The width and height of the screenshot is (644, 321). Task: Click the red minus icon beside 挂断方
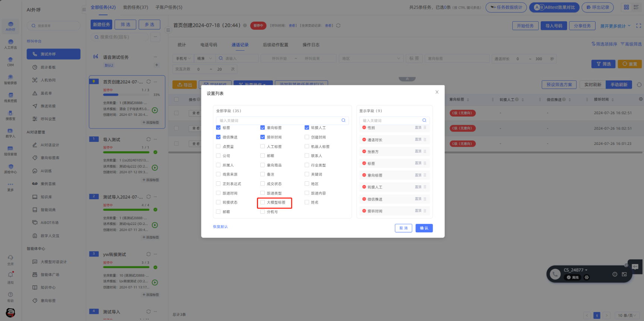point(364,152)
